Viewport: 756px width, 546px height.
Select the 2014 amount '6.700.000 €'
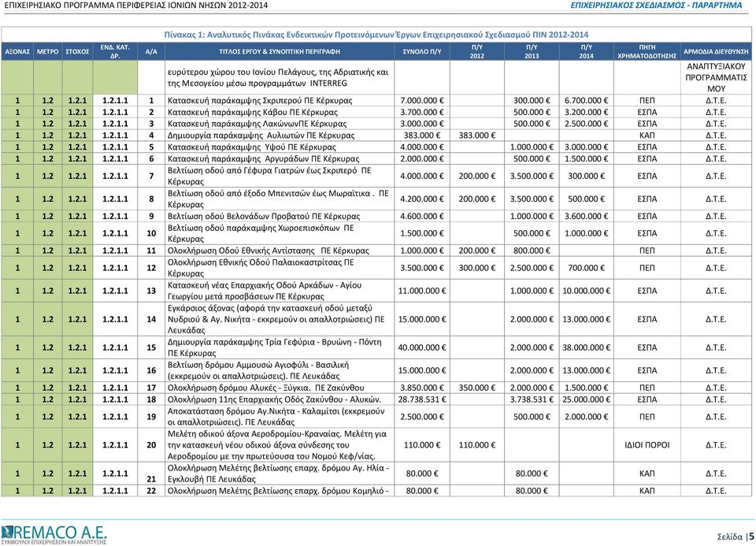coord(586,101)
